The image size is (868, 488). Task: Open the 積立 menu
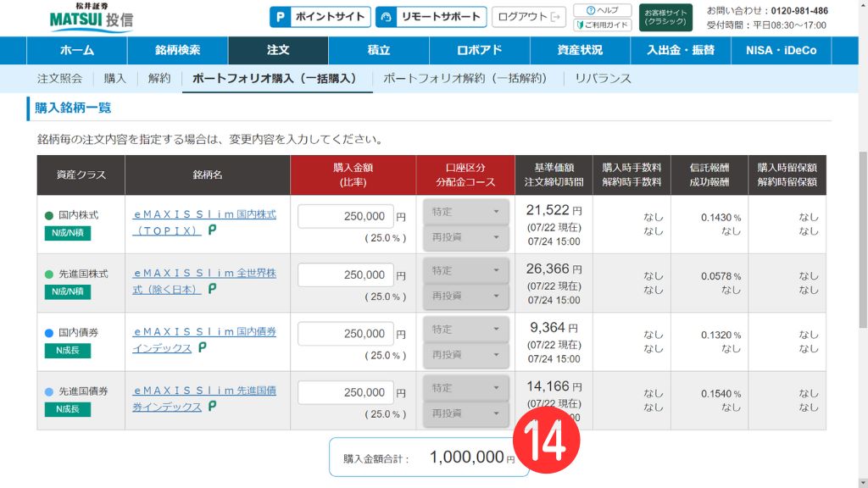coord(379,50)
